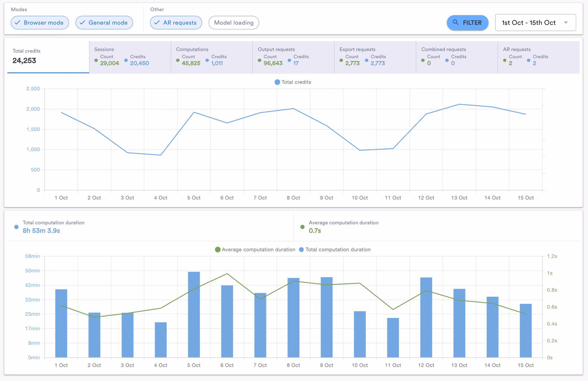Viewport: 588px width, 381px height.
Task: Open the Output requests tab
Action: (x=293, y=57)
